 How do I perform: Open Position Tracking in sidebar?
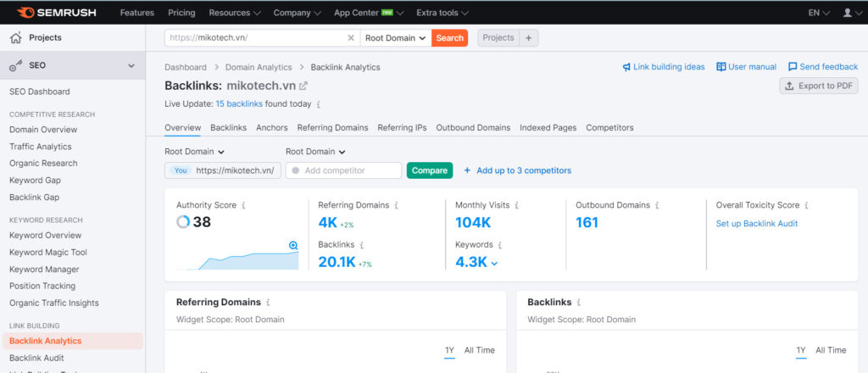point(42,287)
